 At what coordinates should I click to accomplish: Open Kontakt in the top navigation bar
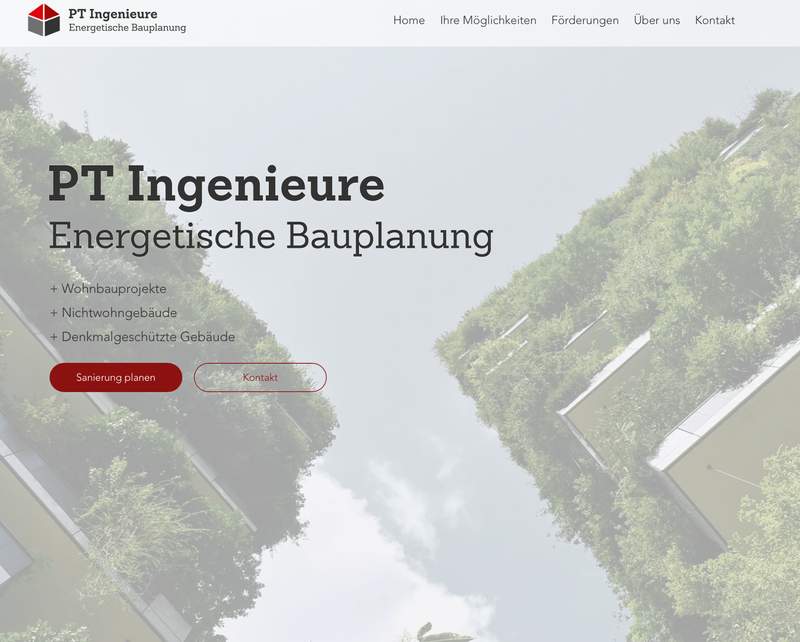coord(714,20)
